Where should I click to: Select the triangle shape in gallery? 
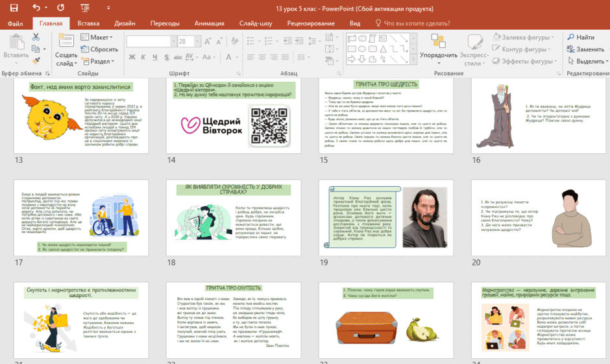point(383,49)
